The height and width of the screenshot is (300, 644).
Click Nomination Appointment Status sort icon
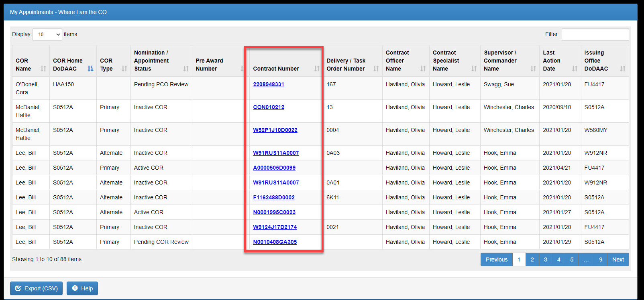click(x=186, y=69)
